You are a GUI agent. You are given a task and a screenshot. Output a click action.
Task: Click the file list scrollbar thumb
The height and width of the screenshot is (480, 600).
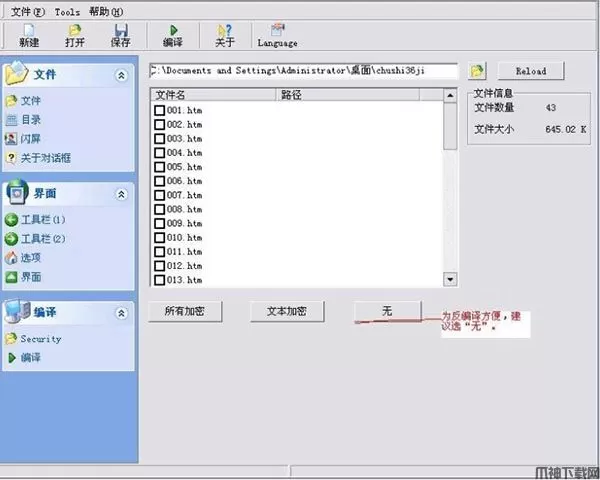(x=450, y=126)
